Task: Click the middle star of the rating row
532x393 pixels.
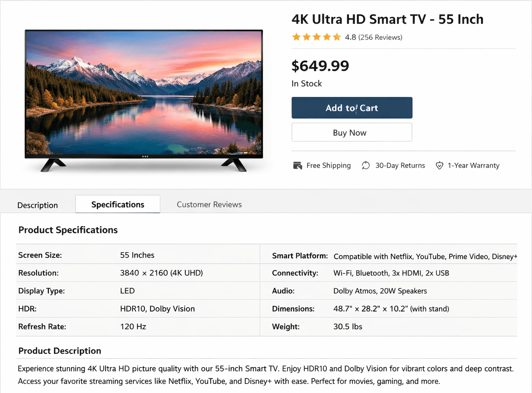Action: pos(316,37)
